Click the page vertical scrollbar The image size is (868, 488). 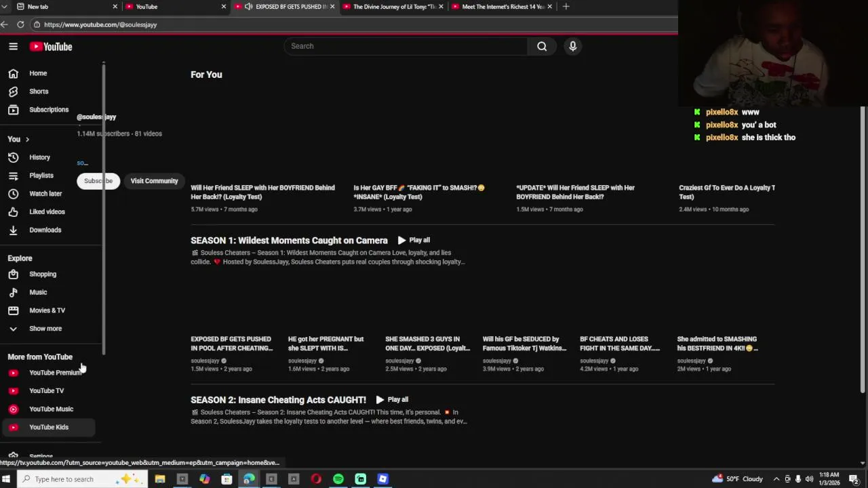coord(863,251)
